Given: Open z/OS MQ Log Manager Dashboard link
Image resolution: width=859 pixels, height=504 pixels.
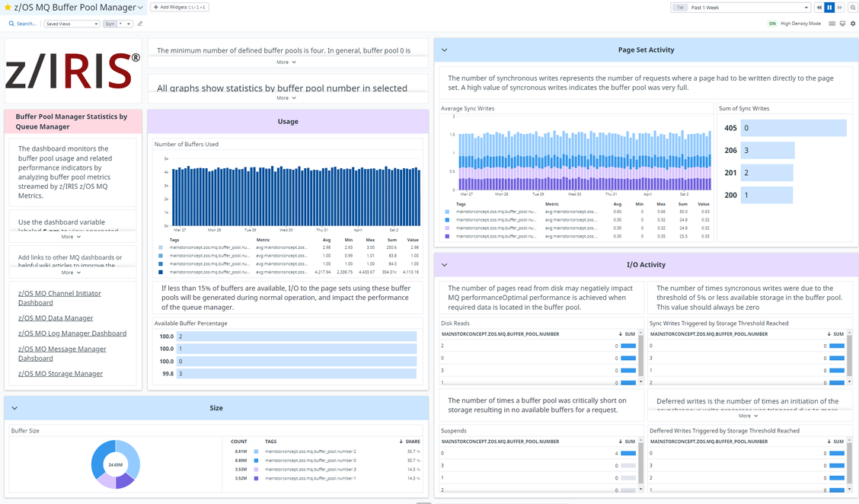Looking at the screenshot, I should pos(72,333).
